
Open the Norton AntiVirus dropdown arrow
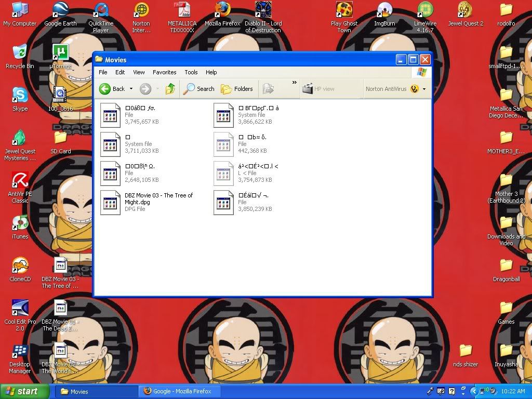tap(424, 89)
